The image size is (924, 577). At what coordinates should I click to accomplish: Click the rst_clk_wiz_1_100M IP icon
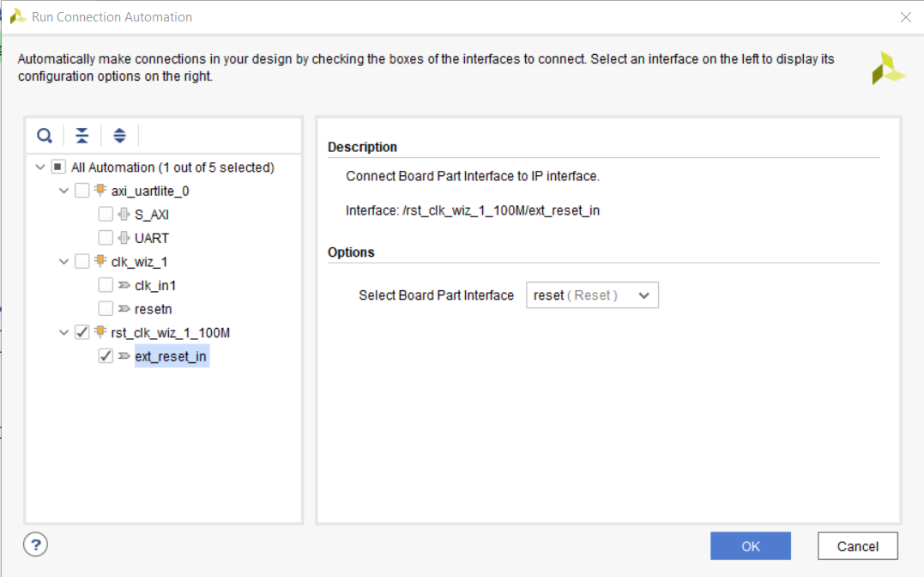click(x=100, y=331)
